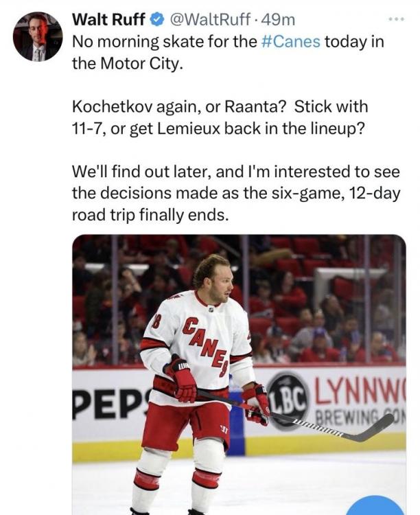
Task: Click the blue verified badge
Action: pyautogui.click(x=155, y=18)
